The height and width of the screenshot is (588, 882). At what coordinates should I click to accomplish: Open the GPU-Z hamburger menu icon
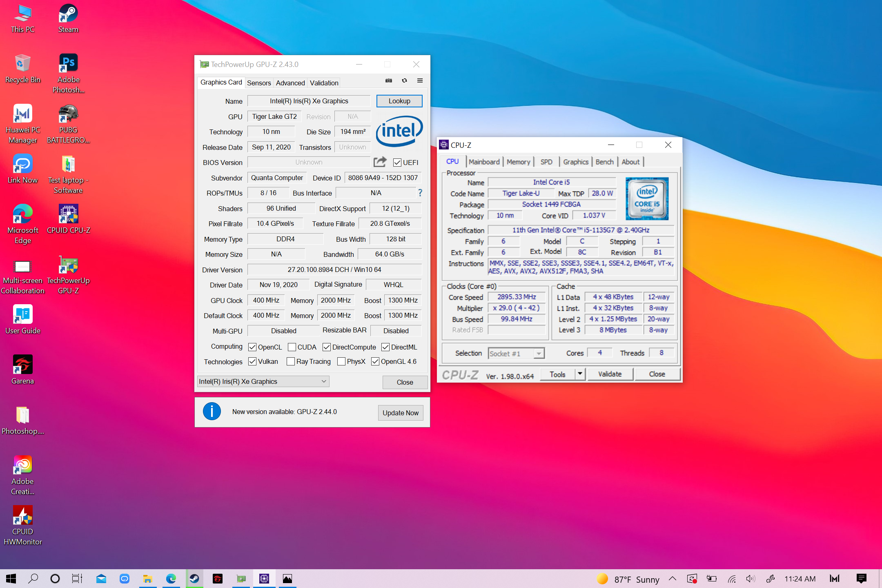[420, 81]
